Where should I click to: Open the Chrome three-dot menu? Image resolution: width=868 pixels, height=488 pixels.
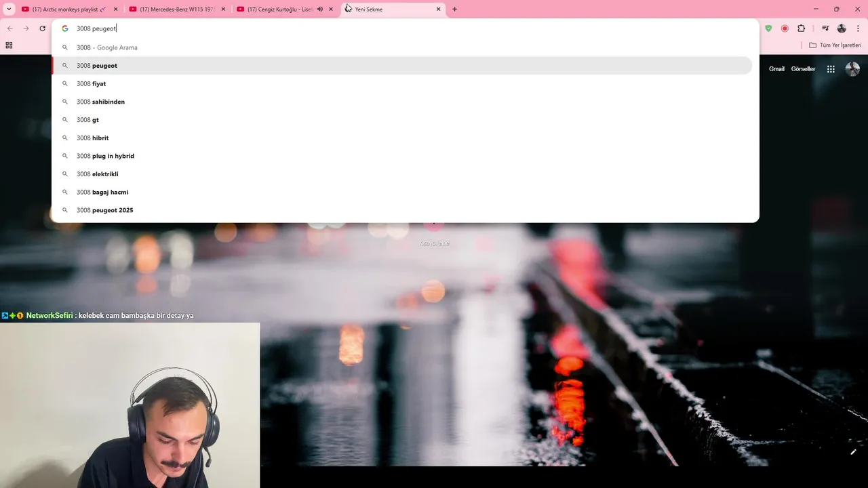pyautogui.click(x=858, y=28)
